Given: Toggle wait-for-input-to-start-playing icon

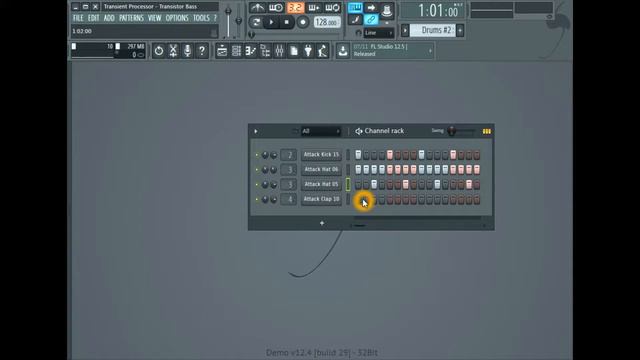Looking at the screenshot, I should [x=276, y=7].
